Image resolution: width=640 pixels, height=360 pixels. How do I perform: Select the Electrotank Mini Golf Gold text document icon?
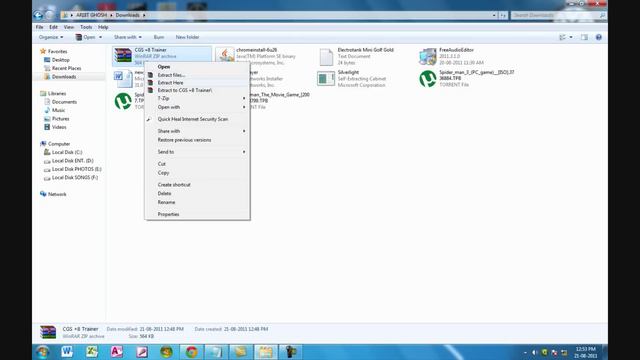coord(326,57)
